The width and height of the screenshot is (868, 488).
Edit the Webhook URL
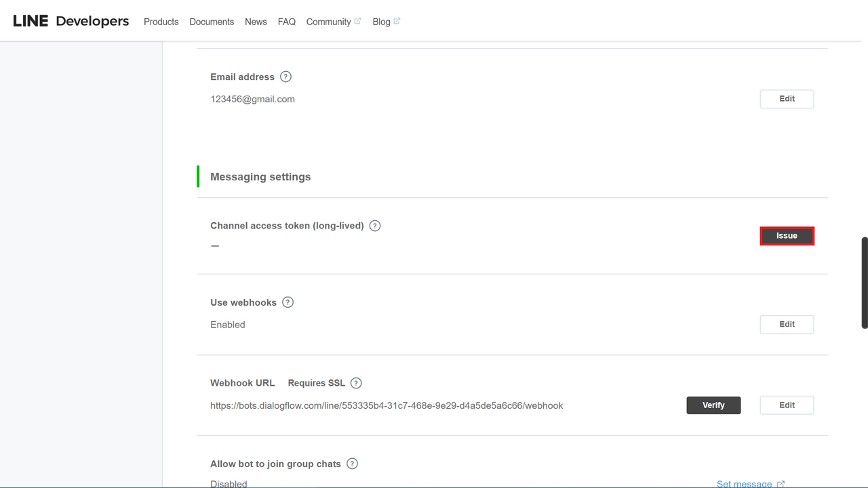pos(787,405)
